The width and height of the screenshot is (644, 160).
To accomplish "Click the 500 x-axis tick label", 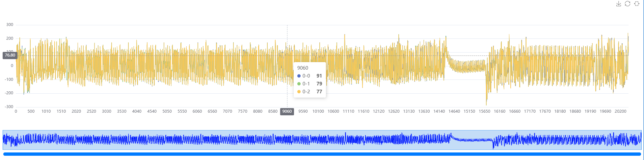I will point(31,111).
